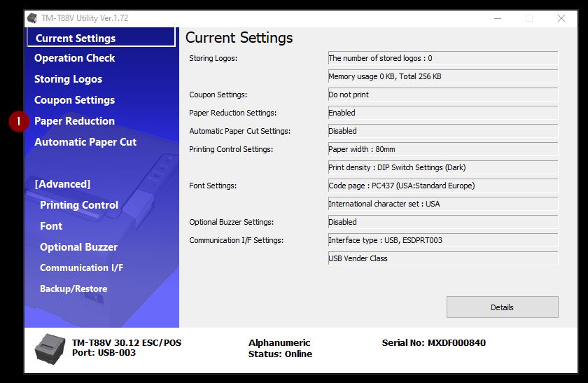Click the 'Current Settings' page heading
This screenshot has width=588, height=383.
click(x=239, y=38)
